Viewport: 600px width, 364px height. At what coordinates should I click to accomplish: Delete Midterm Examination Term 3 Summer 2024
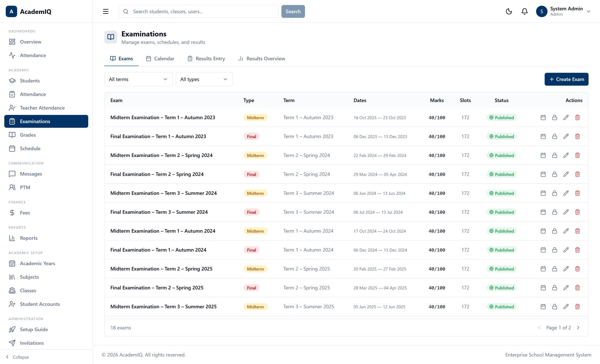pos(577,193)
